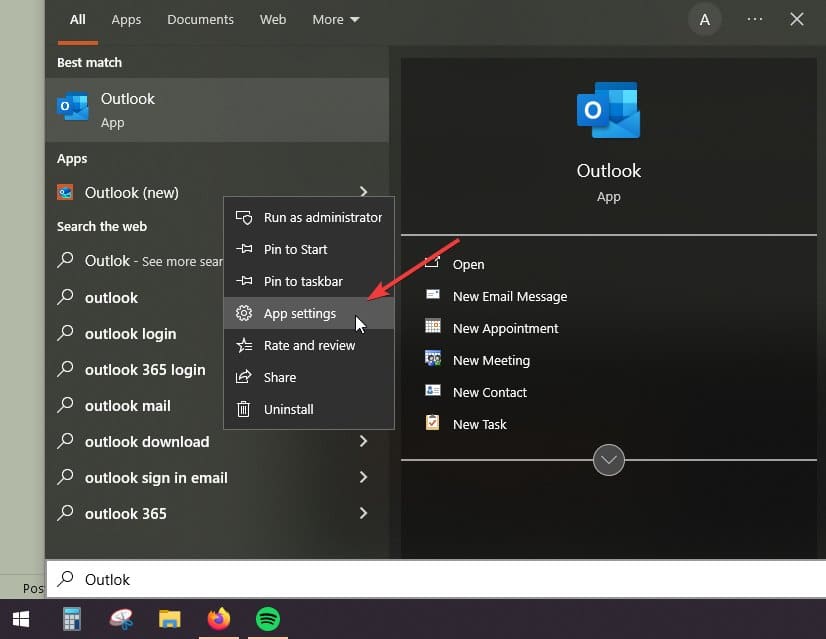The width and height of the screenshot is (826, 639).
Task: Select Pin to Start
Action: pyautogui.click(x=309, y=249)
